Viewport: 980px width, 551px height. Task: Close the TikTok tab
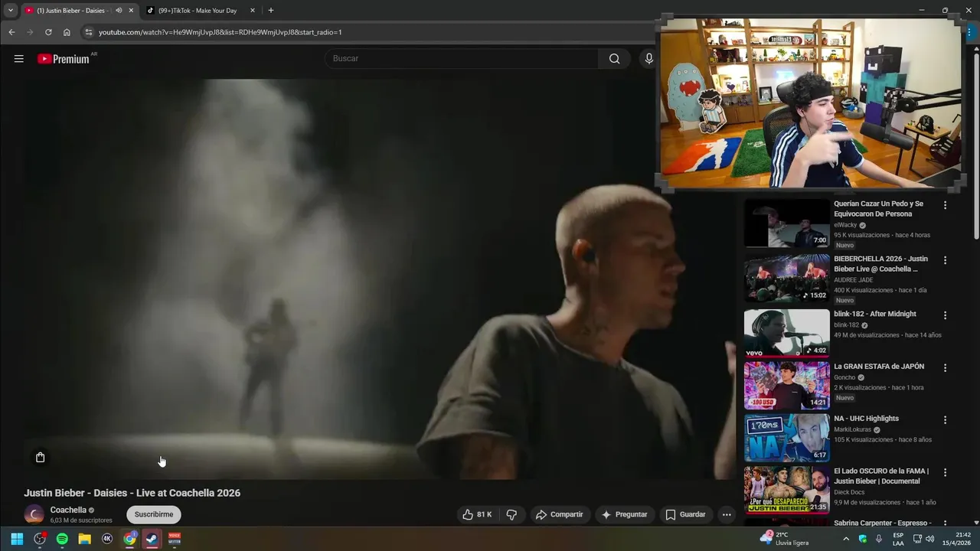coord(253,11)
